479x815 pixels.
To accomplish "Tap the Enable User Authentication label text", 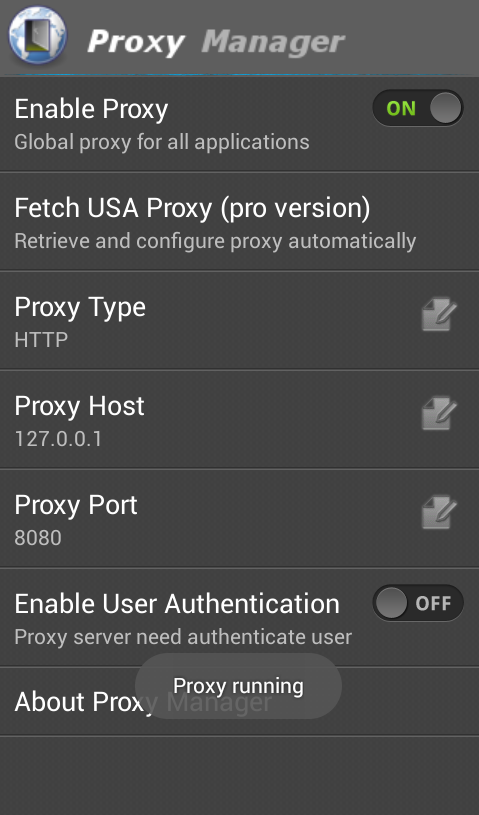I will tap(177, 604).
